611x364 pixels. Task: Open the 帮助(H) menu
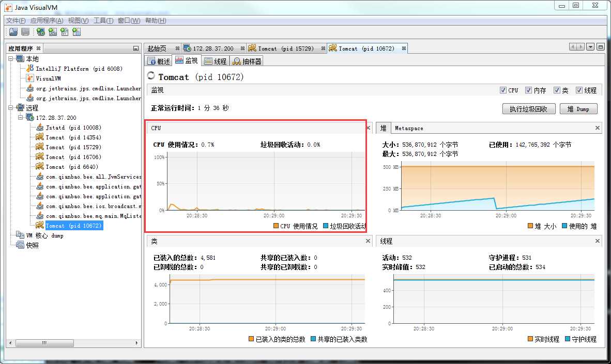(x=156, y=20)
